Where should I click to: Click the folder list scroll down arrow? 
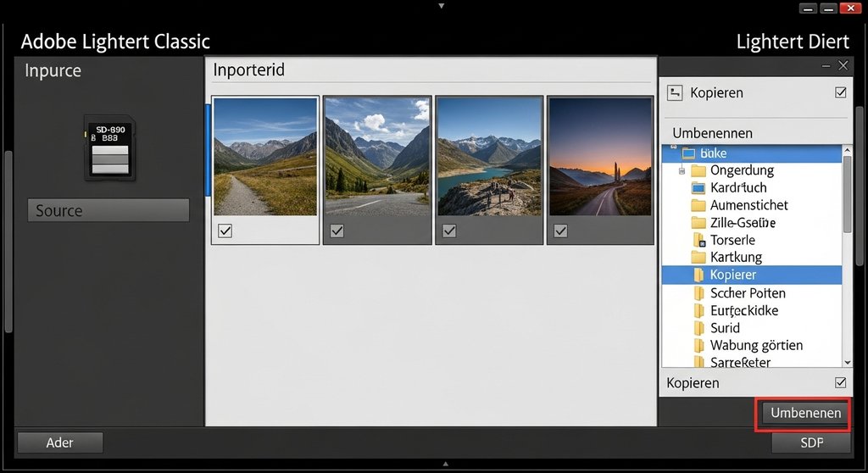[x=847, y=362]
